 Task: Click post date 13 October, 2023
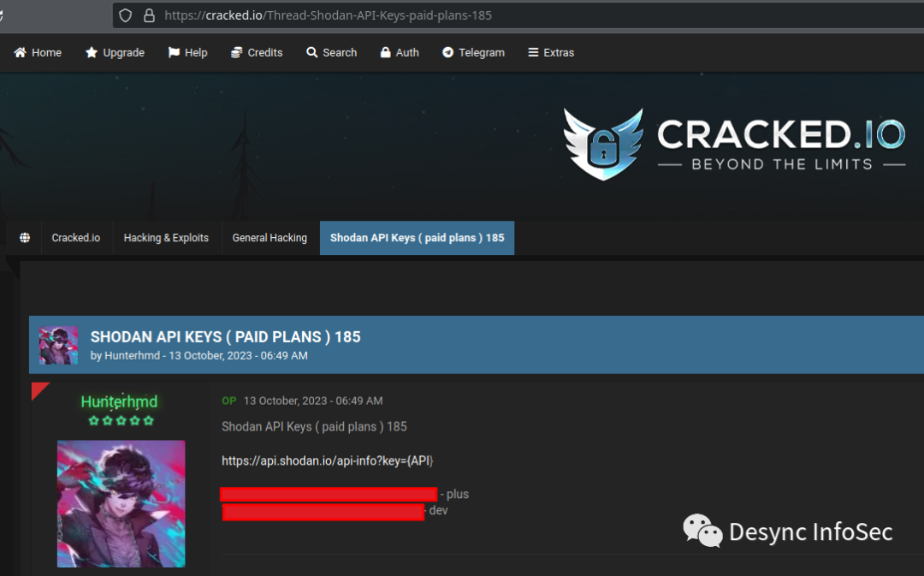(313, 401)
